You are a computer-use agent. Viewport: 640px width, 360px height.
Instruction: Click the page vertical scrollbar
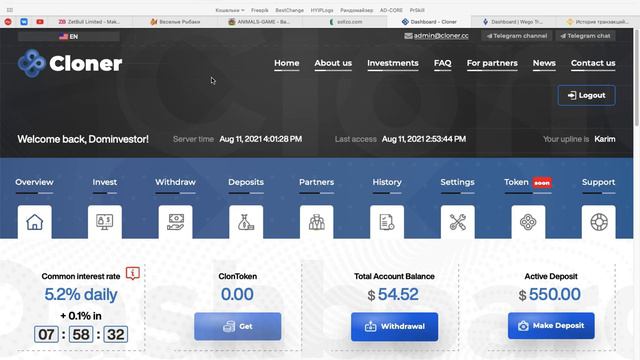[x=637, y=78]
